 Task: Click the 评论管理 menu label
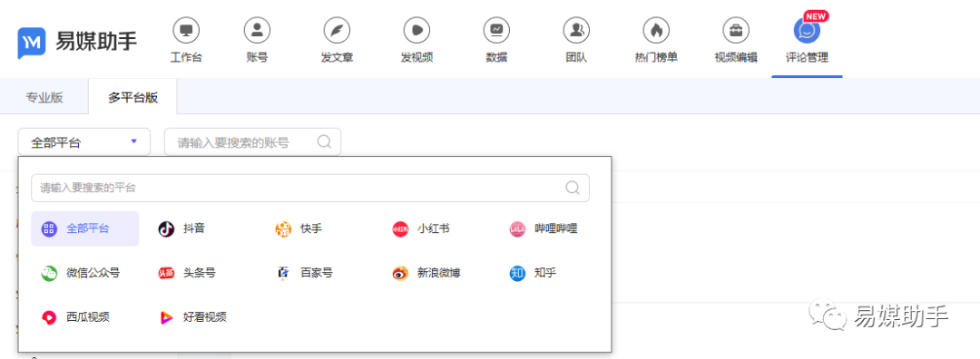coord(807,58)
